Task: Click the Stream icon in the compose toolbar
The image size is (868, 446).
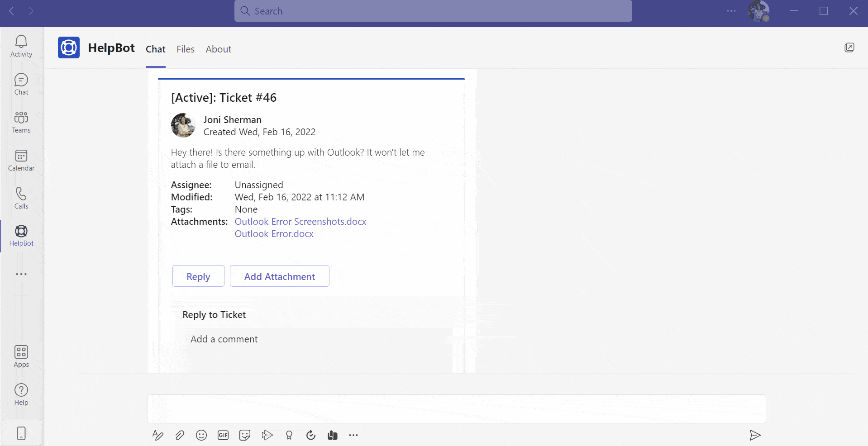Action: tap(267, 435)
